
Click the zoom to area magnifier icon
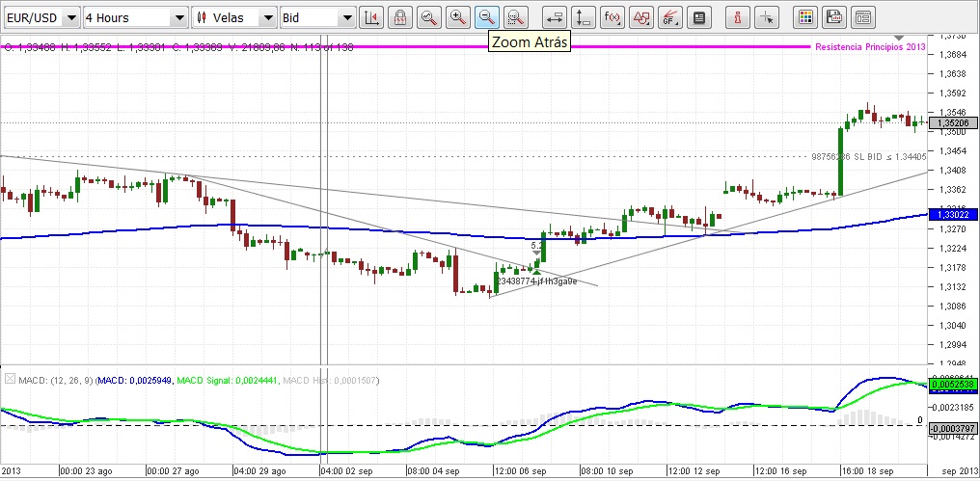(x=516, y=17)
